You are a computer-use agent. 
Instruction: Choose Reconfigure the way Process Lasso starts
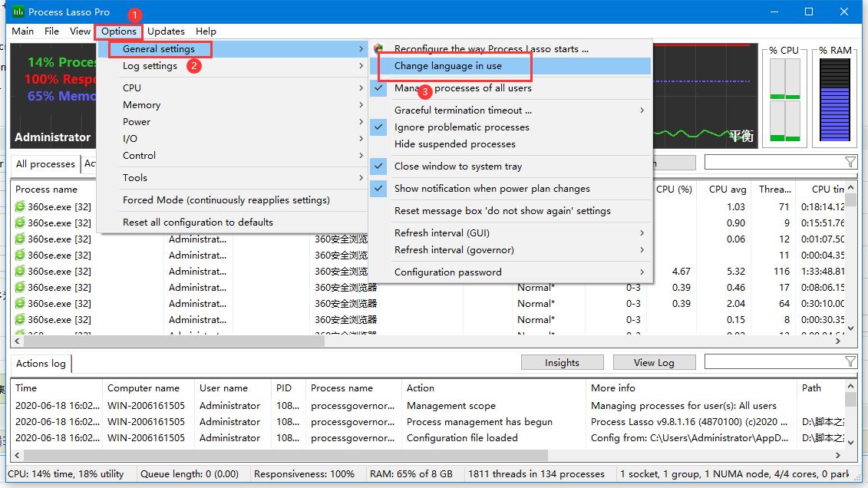click(511, 48)
